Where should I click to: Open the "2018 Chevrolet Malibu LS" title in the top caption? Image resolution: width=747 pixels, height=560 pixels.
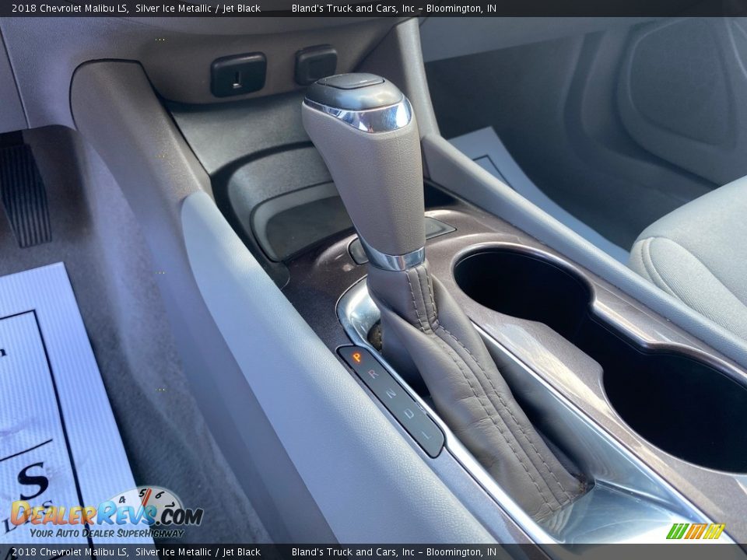(70, 9)
